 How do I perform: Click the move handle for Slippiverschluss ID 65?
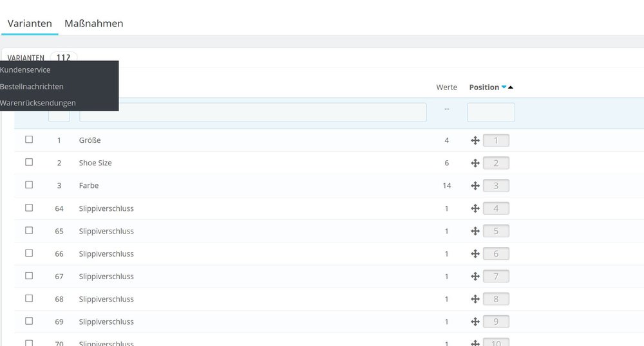coord(475,232)
